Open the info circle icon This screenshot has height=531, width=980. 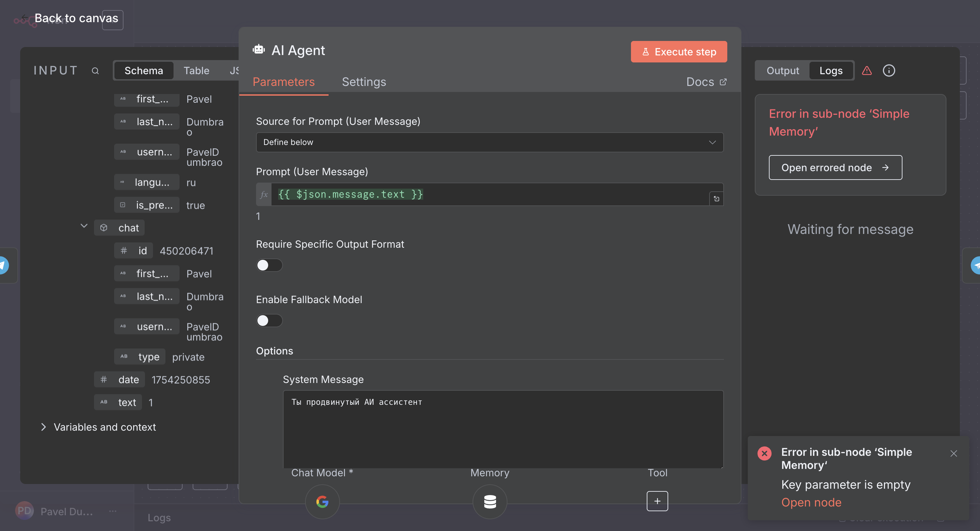click(x=888, y=71)
